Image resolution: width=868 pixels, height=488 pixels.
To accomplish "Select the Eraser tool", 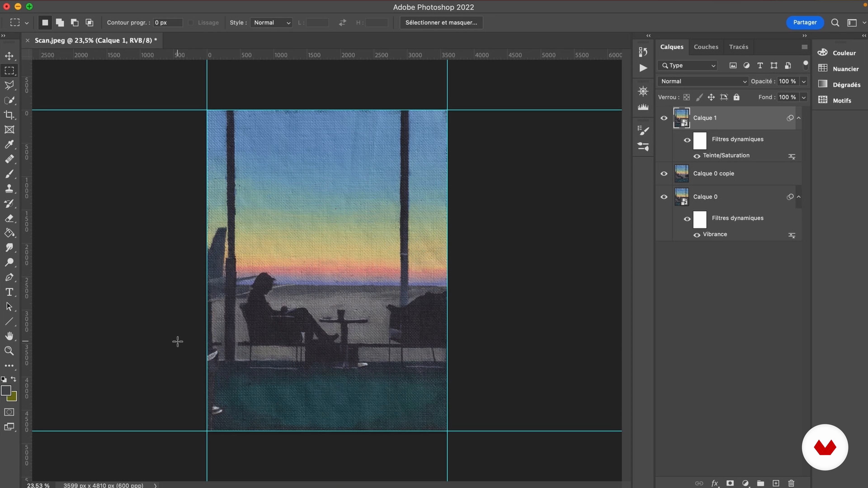I will click(9, 218).
